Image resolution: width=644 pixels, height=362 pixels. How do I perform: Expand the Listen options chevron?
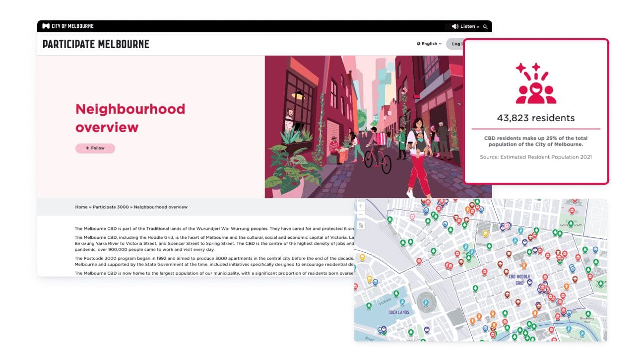[478, 27]
